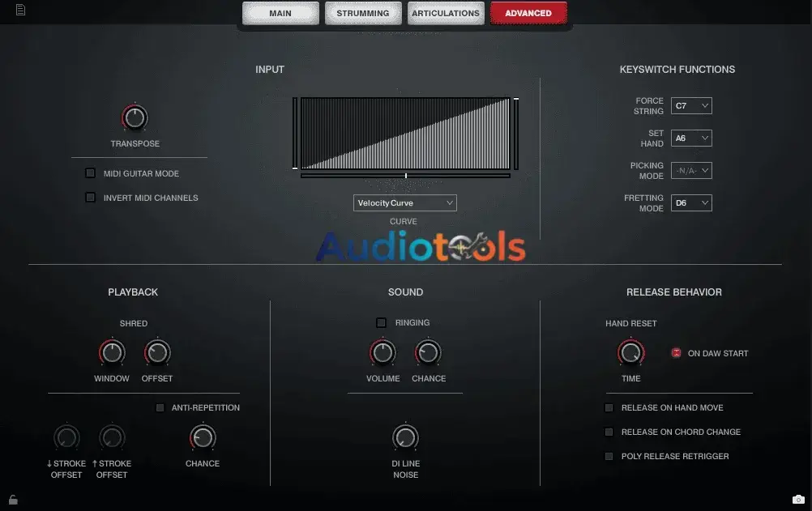The image size is (812, 511).
Task: Open the FRETTING MODE keyswitch dropdown
Action: pos(691,203)
